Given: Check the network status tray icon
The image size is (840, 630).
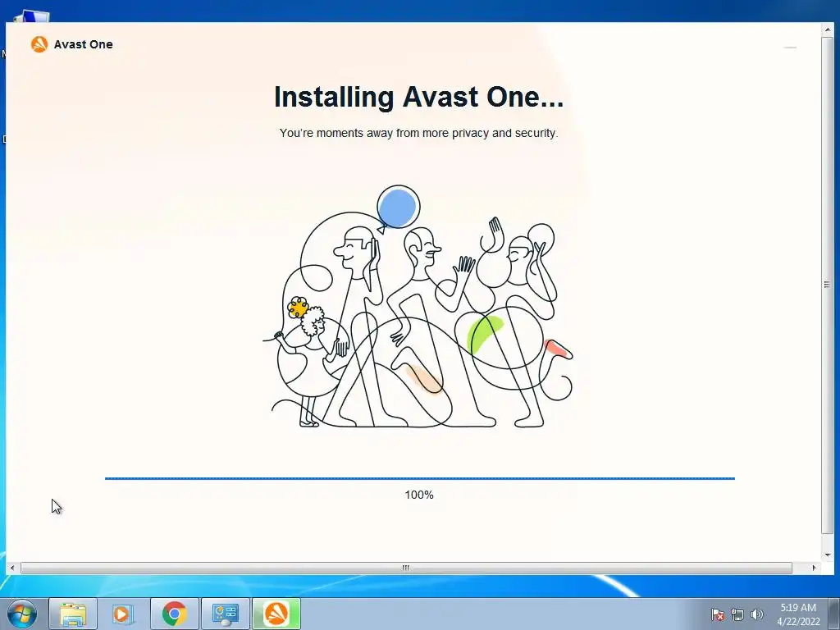Looking at the screenshot, I should point(737,614).
